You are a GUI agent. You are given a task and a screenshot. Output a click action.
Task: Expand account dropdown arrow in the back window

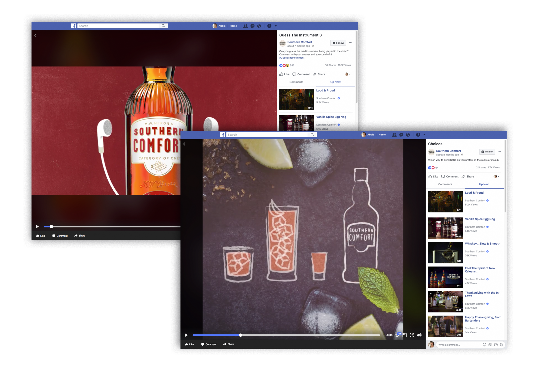276,26
